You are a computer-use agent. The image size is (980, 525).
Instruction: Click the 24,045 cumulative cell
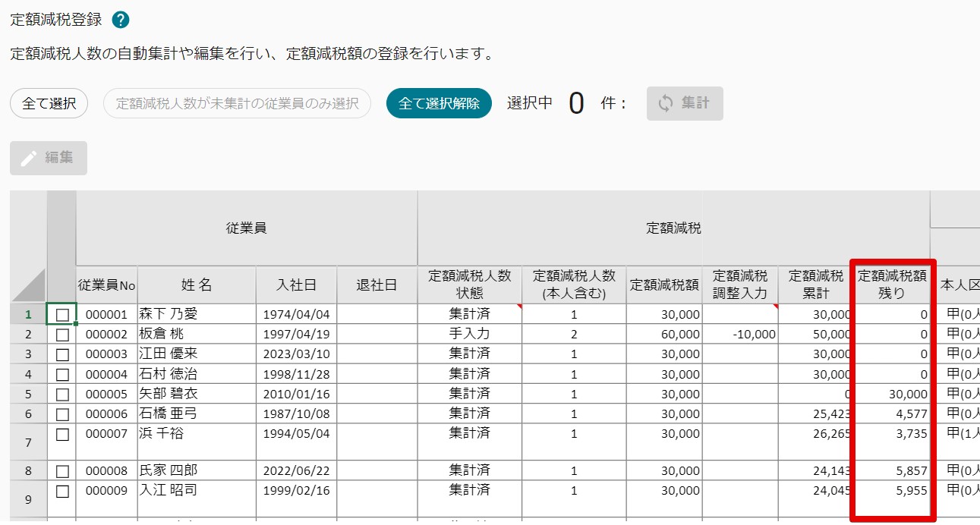pos(816,499)
